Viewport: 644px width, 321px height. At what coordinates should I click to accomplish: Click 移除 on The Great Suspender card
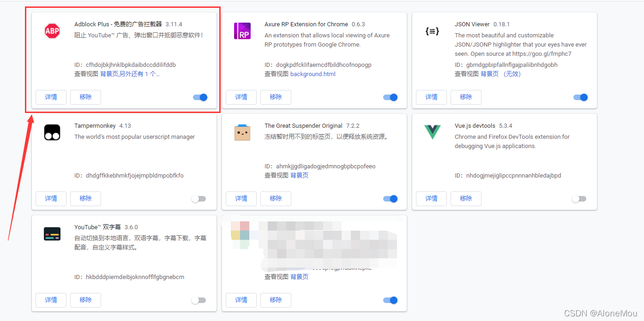tap(276, 199)
